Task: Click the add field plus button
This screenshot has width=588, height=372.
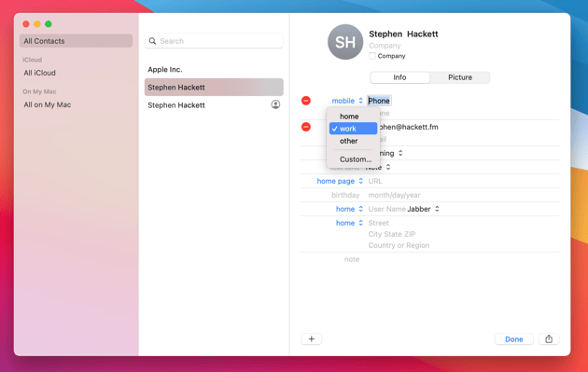Action: (311, 339)
